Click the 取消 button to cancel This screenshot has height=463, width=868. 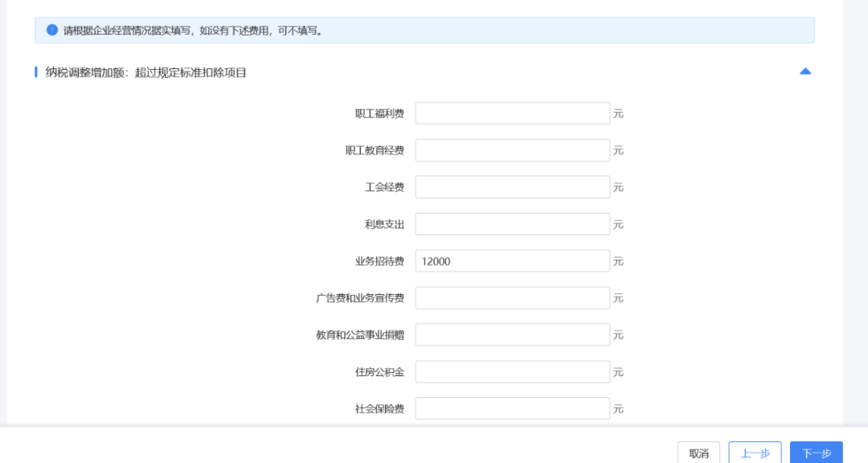tap(698, 452)
